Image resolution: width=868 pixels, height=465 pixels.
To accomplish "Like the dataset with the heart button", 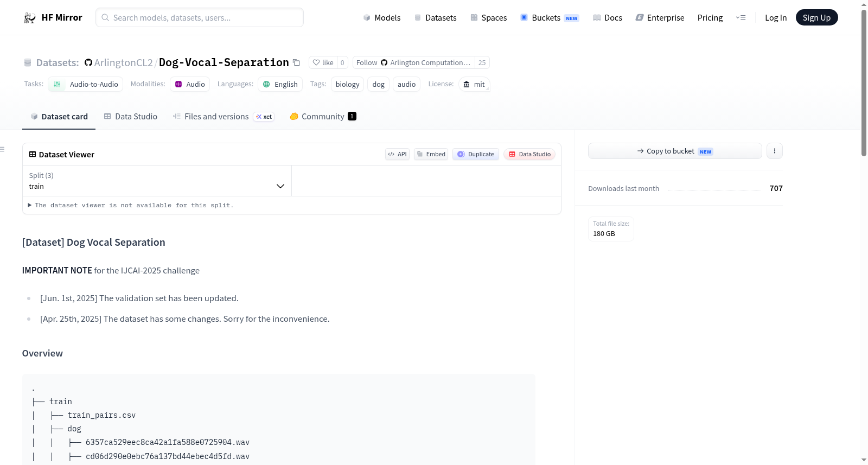I will point(323,62).
